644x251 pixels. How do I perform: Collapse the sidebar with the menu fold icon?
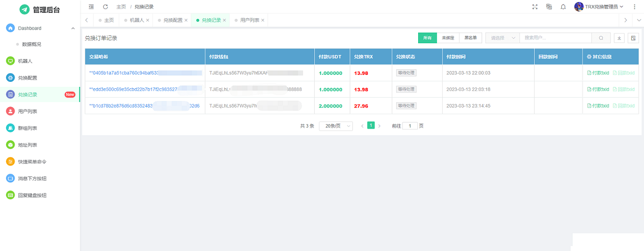click(x=91, y=7)
